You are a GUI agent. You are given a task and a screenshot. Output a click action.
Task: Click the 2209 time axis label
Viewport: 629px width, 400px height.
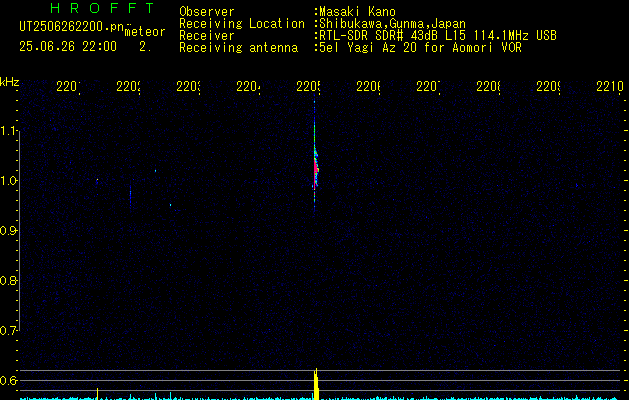click(x=548, y=86)
